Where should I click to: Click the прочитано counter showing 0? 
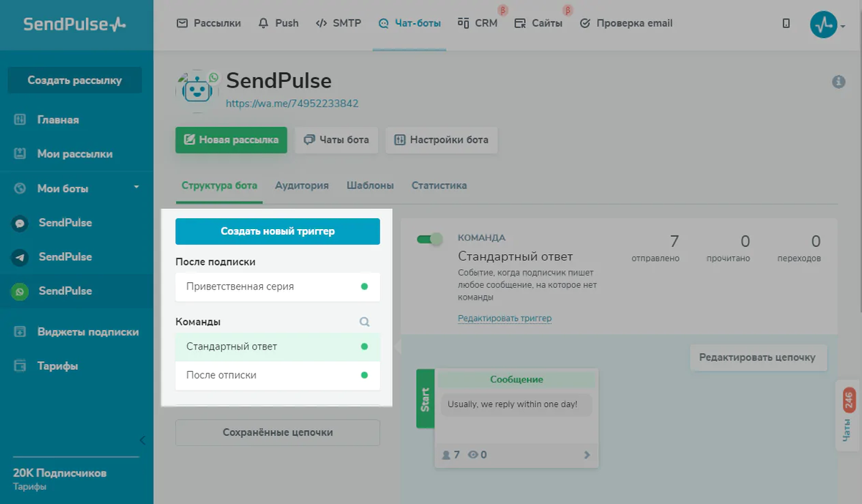coord(728,248)
